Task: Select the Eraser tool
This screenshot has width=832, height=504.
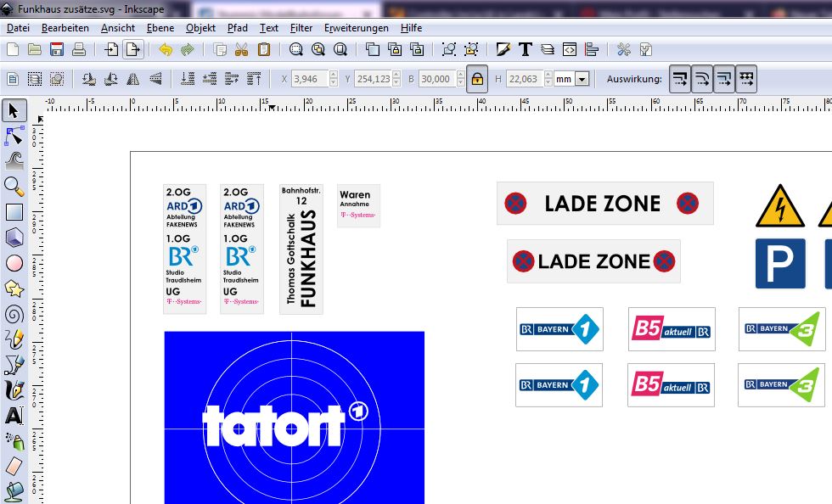Action: 14,467
